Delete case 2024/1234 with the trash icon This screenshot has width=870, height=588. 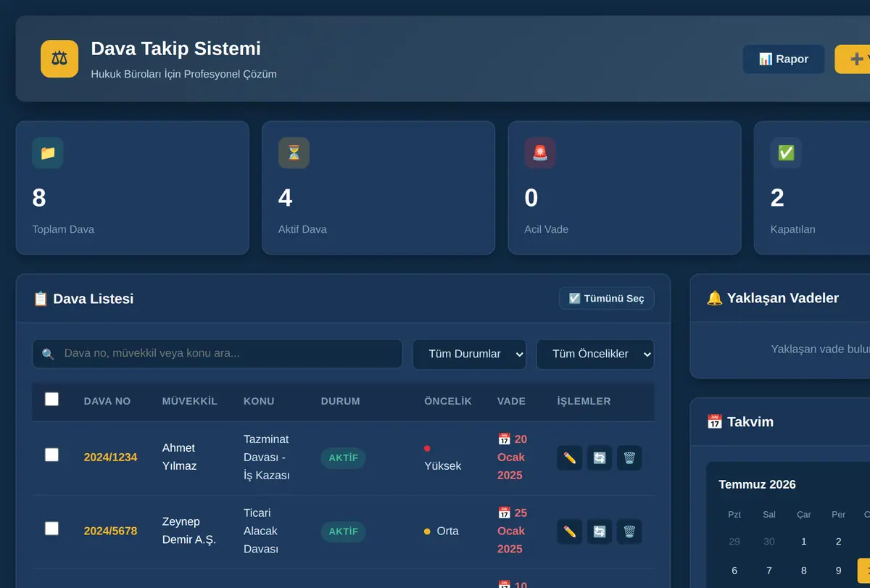(629, 458)
